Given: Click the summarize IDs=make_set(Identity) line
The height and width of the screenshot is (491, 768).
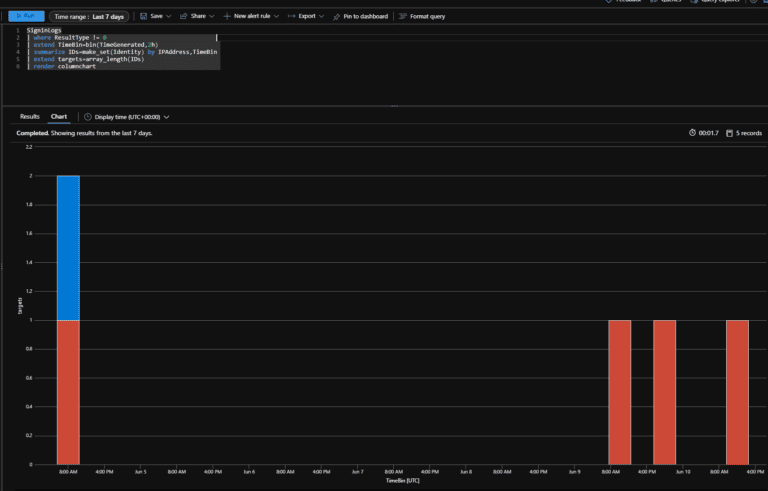Looking at the screenshot, I should [x=122, y=52].
